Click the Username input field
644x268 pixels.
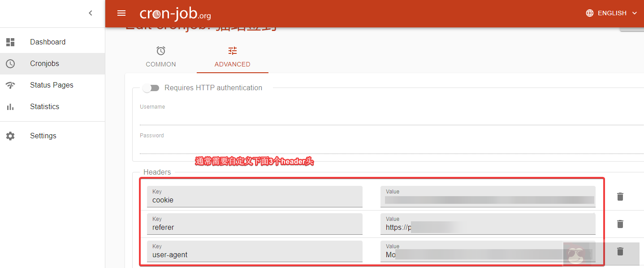tap(390, 119)
